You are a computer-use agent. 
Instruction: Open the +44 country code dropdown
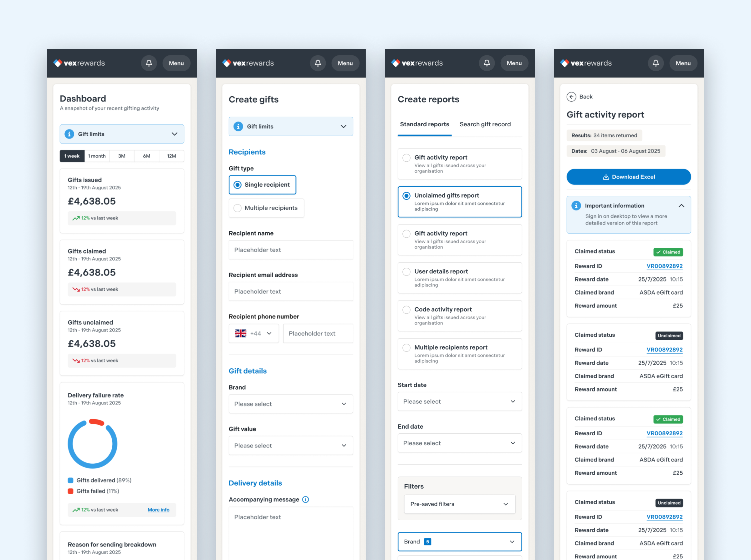pyautogui.click(x=254, y=333)
